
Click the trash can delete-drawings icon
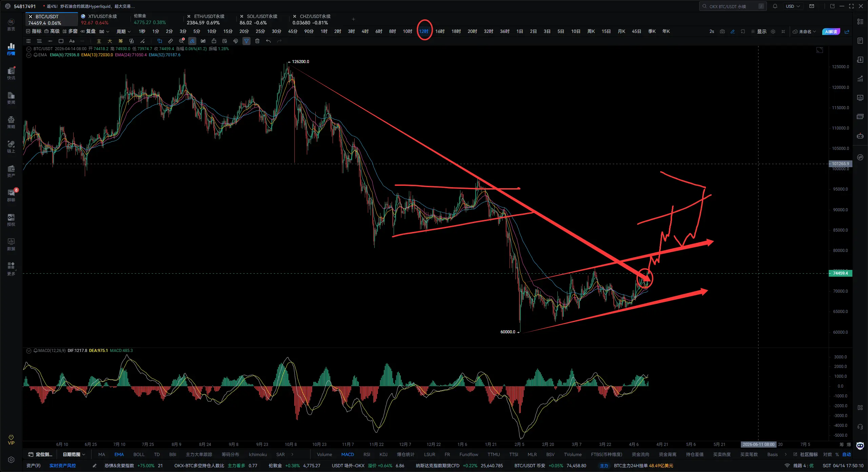click(257, 41)
